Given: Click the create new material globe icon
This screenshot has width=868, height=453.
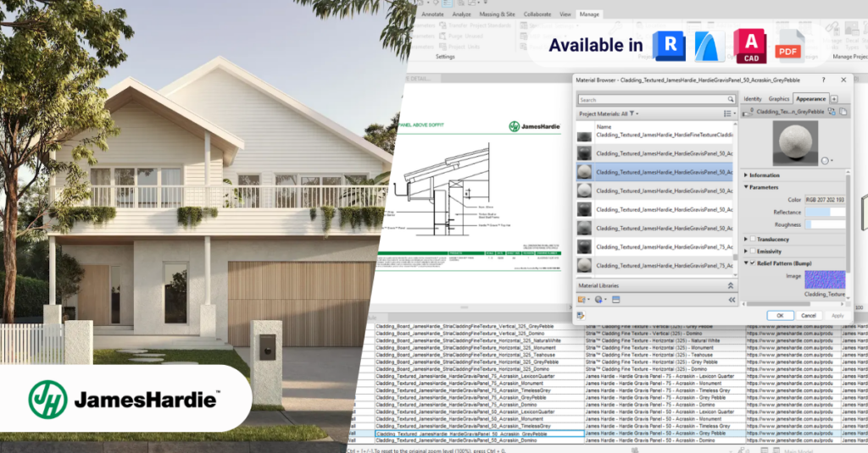Looking at the screenshot, I should (x=598, y=299).
